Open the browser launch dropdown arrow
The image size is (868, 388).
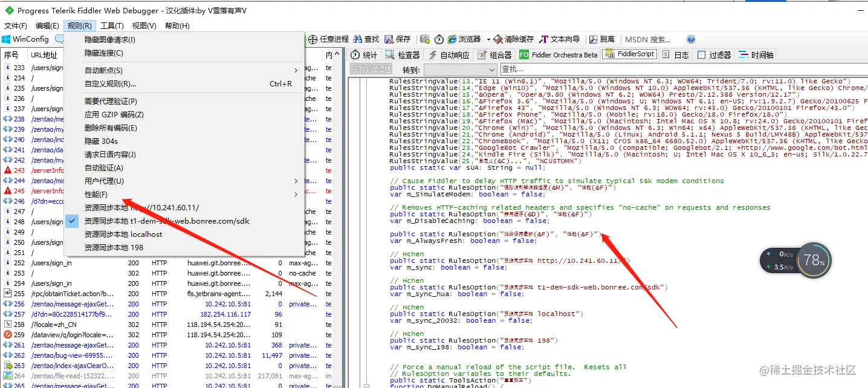click(x=488, y=39)
